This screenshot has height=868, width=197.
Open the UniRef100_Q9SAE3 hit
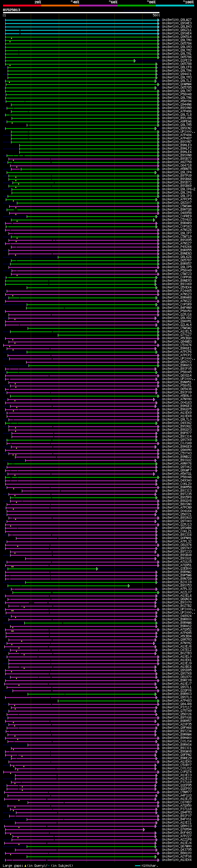point(177,24)
